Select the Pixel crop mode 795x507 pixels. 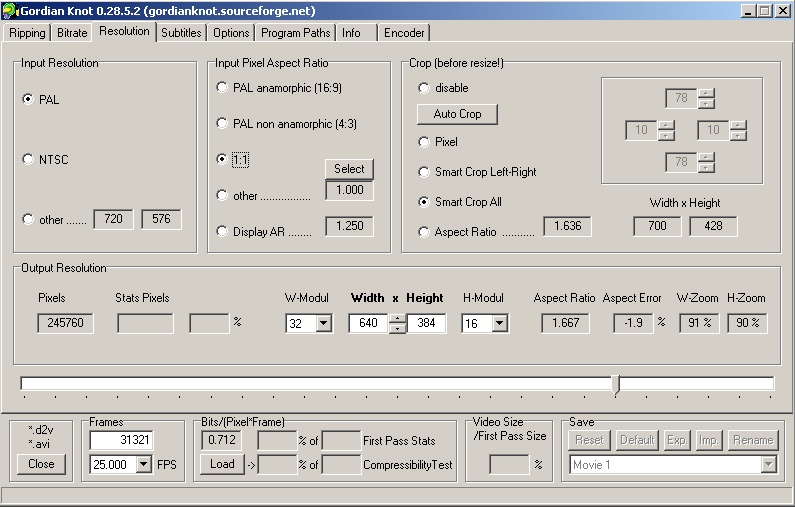424,141
